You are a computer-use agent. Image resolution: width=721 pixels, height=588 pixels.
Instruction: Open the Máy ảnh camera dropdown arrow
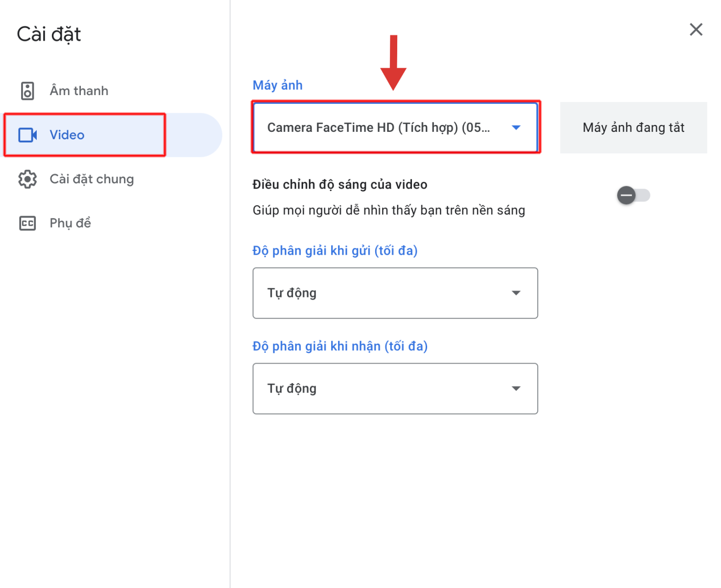(x=516, y=127)
